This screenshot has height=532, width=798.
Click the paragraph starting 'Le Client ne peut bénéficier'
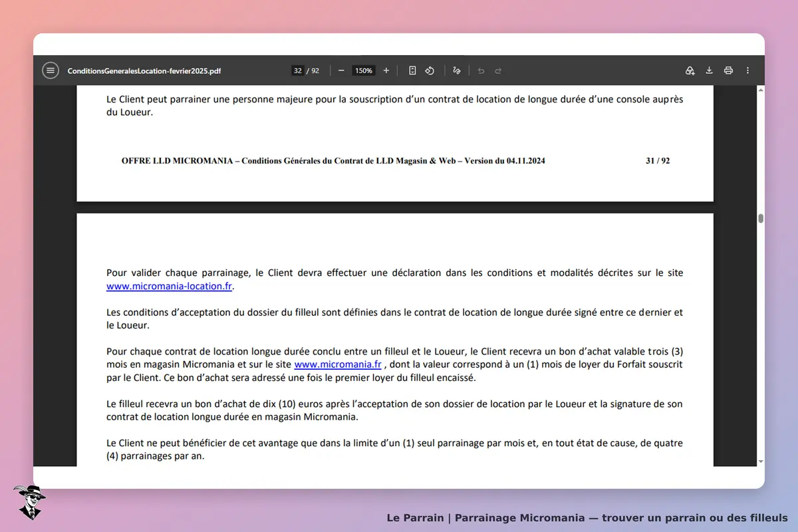pyautogui.click(x=394, y=450)
